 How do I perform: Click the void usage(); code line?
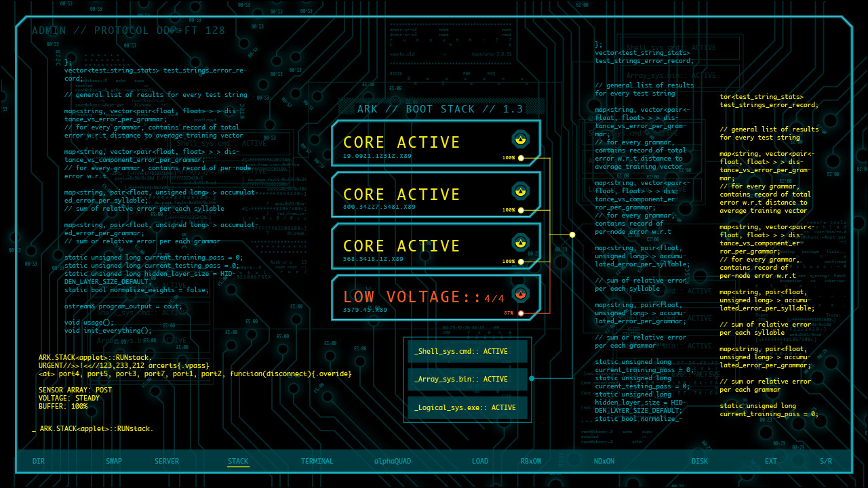click(89, 323)
